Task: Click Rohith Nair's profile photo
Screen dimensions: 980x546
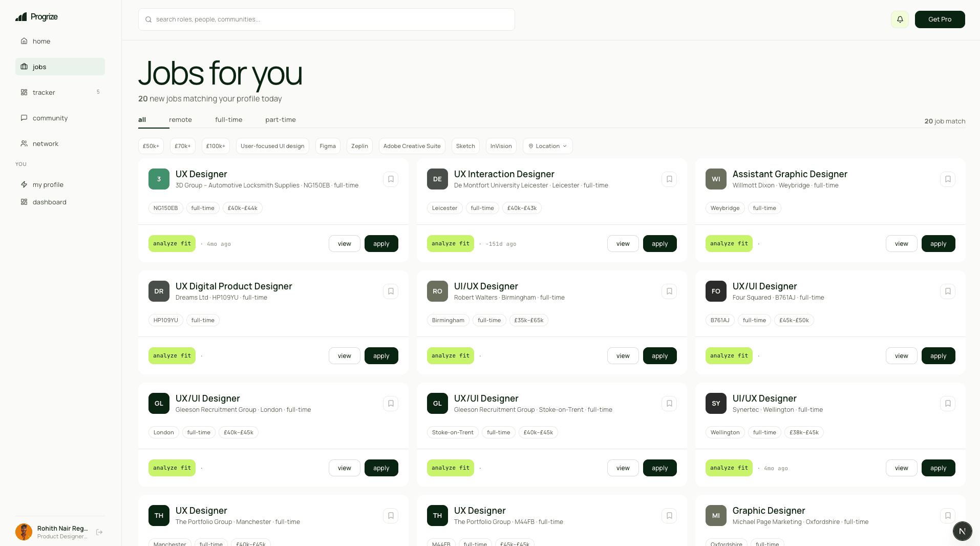Action: click(x=24, y=532)
